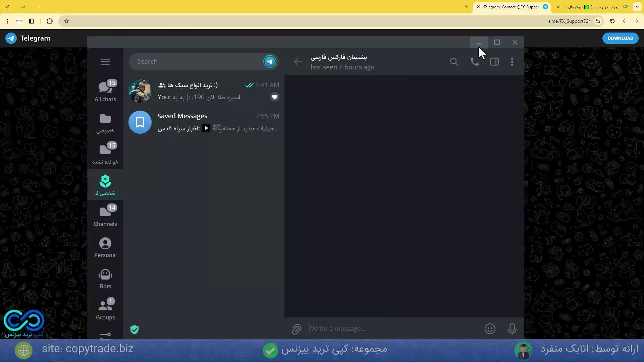Image resolution: width=644 pixels, height=362 pixels.
Task: Click the attach file paperclip icon
Action: [x=297, y=328]
